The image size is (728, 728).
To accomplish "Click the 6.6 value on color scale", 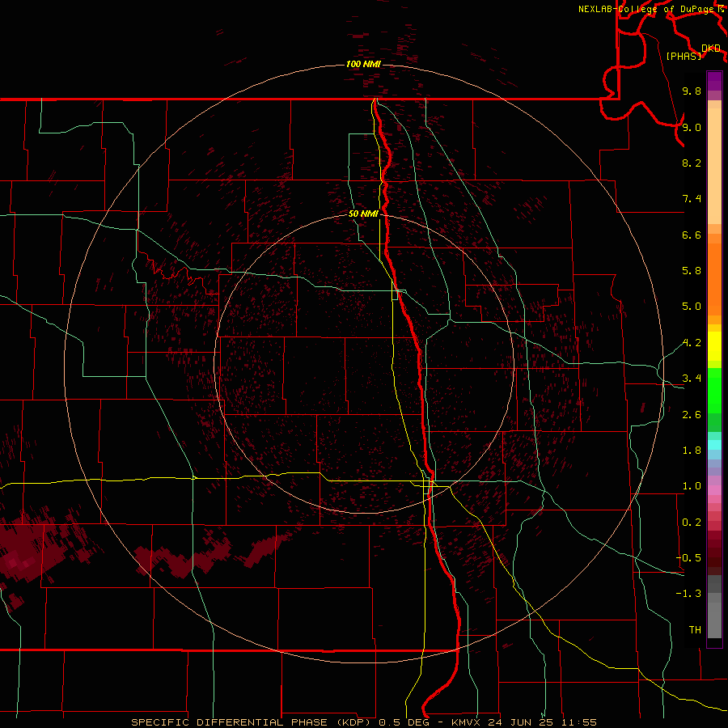I will (x=692, y=235).
